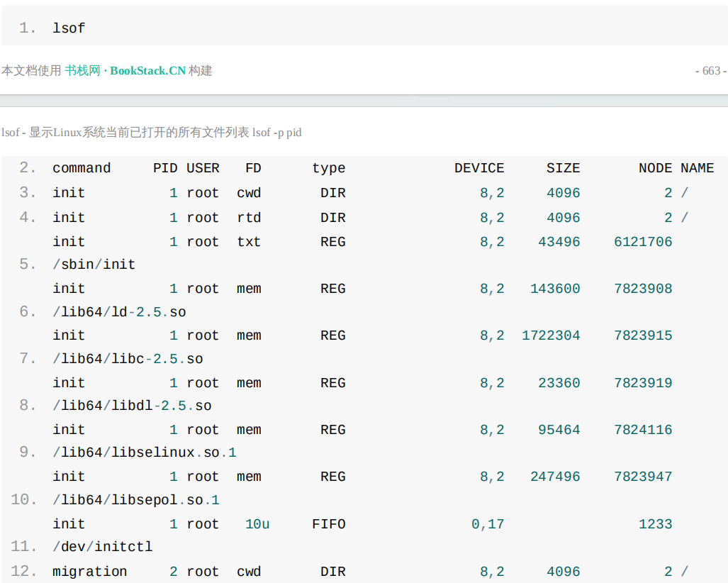
Task: Click device value 0,17
Action: pos(488,524)
